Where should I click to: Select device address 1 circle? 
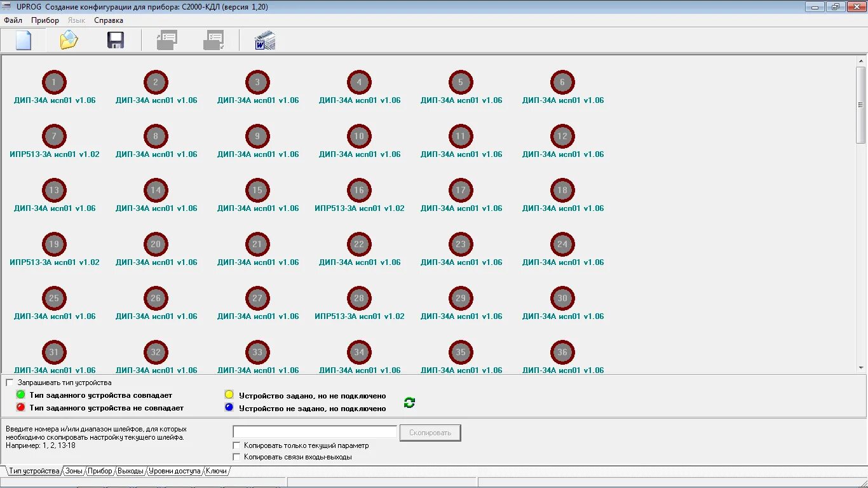[54, 82]
